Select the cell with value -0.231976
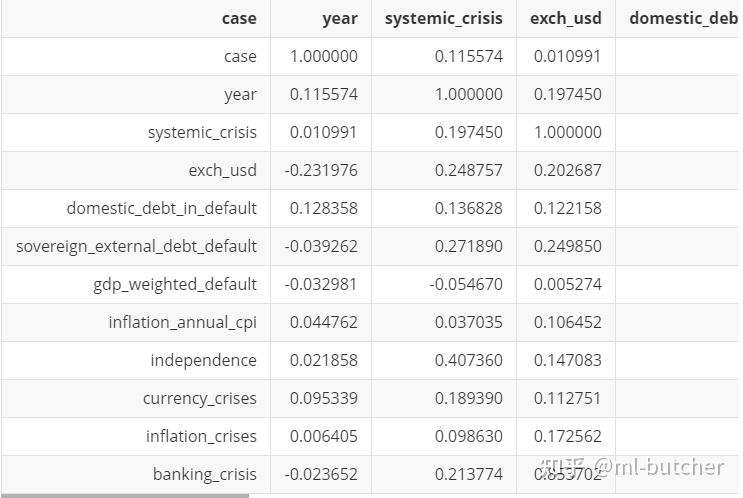The width and height of the screenshot is (743, 498). coord(321,170)
